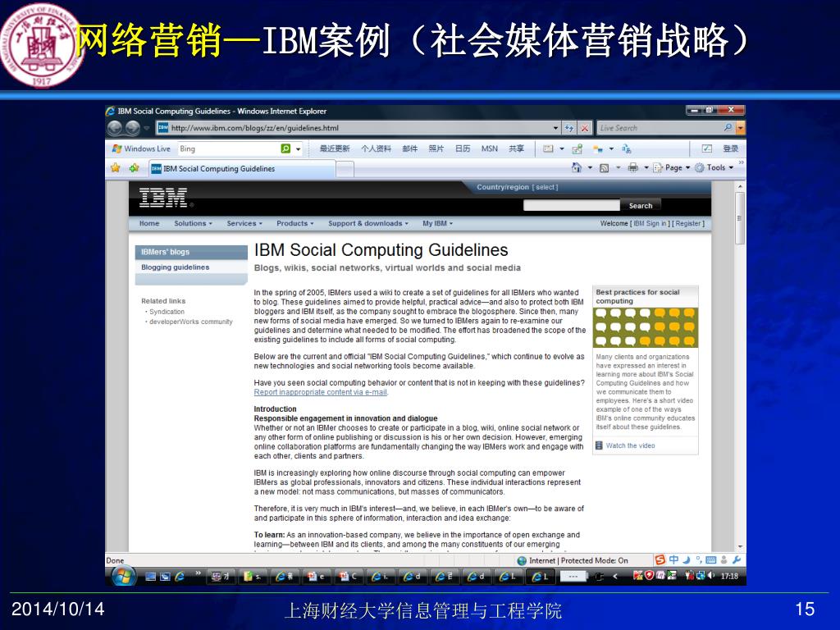Open the Products navigation menu

point(294,223)
